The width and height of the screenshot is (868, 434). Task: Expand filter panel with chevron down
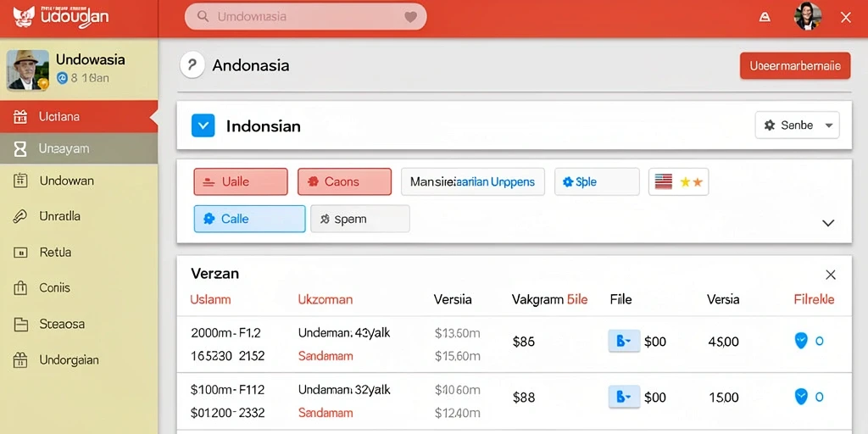point(828,223)
